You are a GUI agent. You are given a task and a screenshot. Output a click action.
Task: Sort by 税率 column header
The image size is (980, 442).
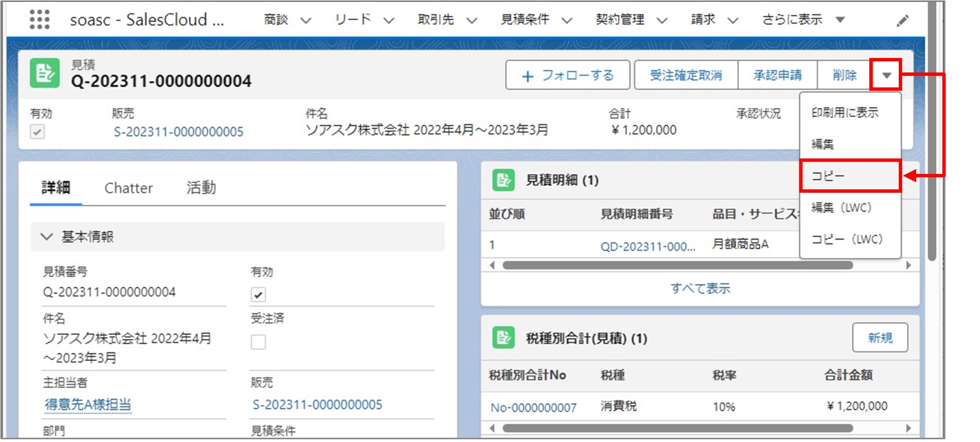pos(724,375)
